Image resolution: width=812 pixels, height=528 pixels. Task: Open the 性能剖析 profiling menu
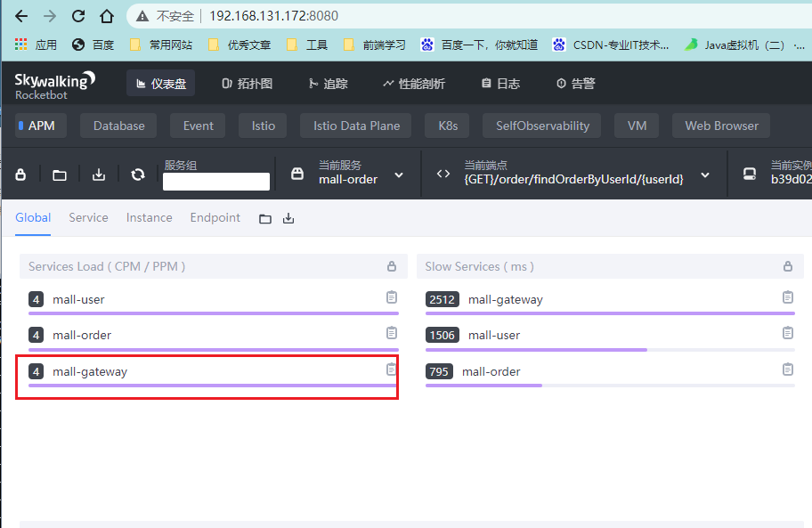coord(414,84)
